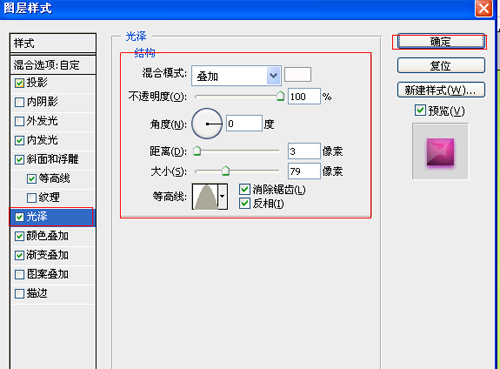Image resolution: width=500 pixels, height=369 pixels.
Task: Click the angle dial control
Action: coord(207,124)
